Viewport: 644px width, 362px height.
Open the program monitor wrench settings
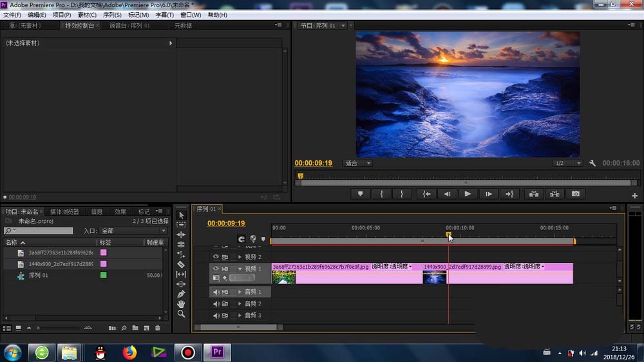click(592, 164)
